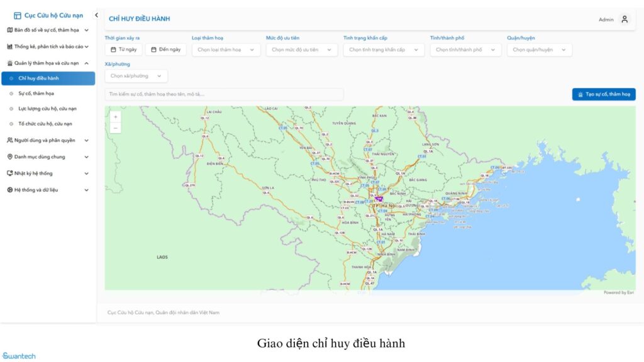Screen dimensions: 644x362
Task: Open the Chọn tỉnh/thành phố dropdown
Action: coord(465,50)
